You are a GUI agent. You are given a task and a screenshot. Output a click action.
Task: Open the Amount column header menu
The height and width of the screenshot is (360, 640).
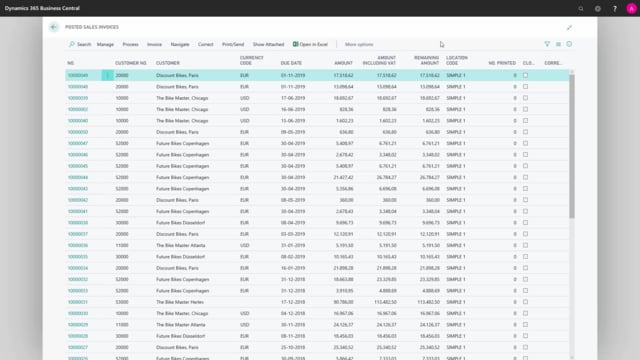pos(343,63)
